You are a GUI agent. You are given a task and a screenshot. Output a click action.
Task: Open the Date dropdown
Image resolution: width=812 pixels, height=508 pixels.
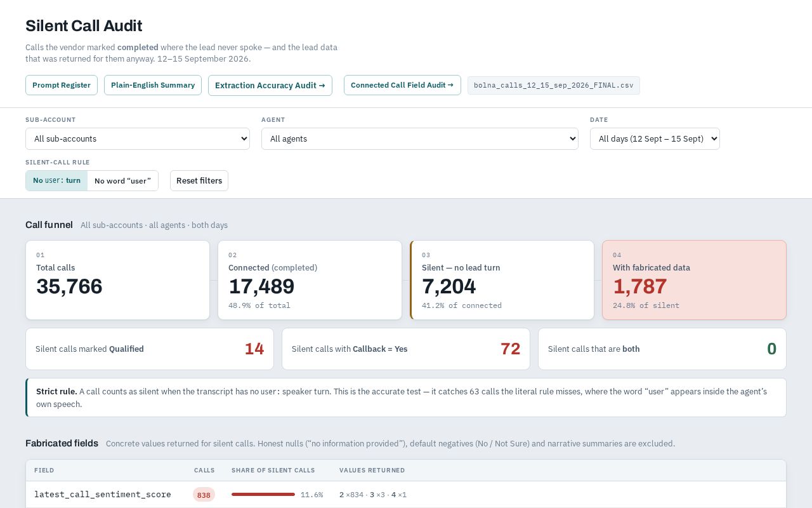[655, 139]
